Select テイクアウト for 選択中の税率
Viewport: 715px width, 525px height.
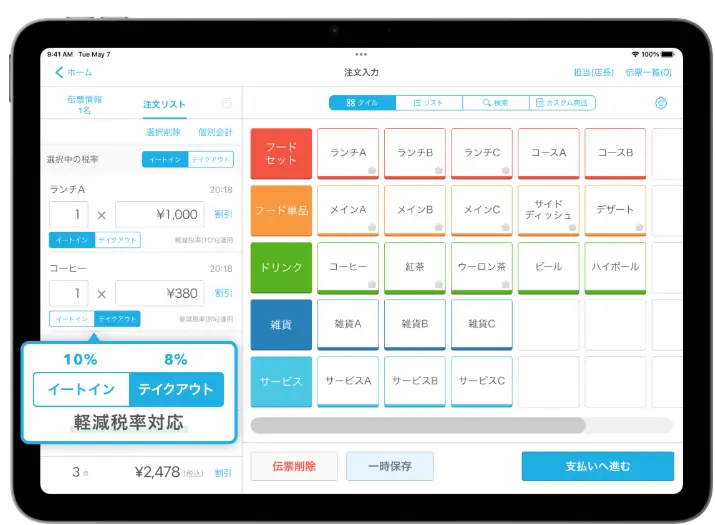pos(211,159)
